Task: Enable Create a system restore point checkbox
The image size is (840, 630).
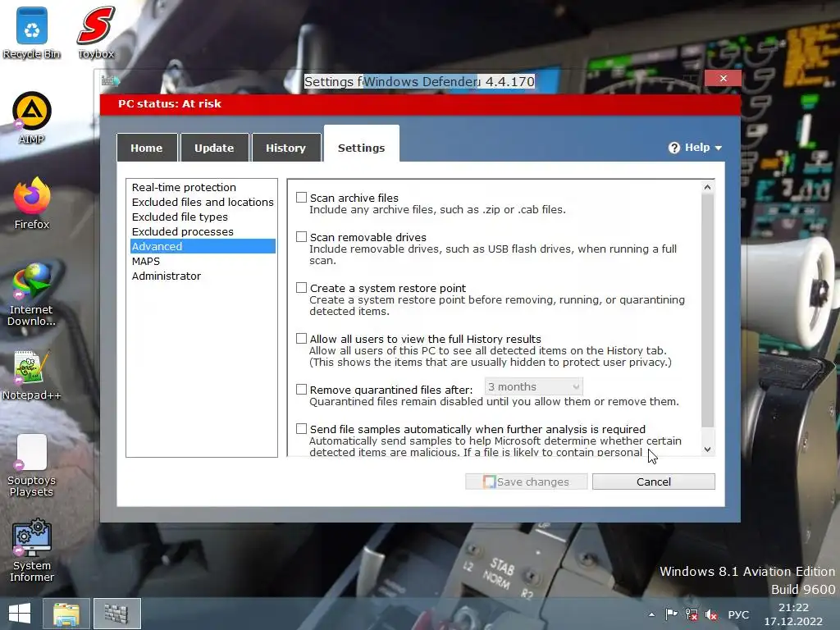Action: pos(302,288)
